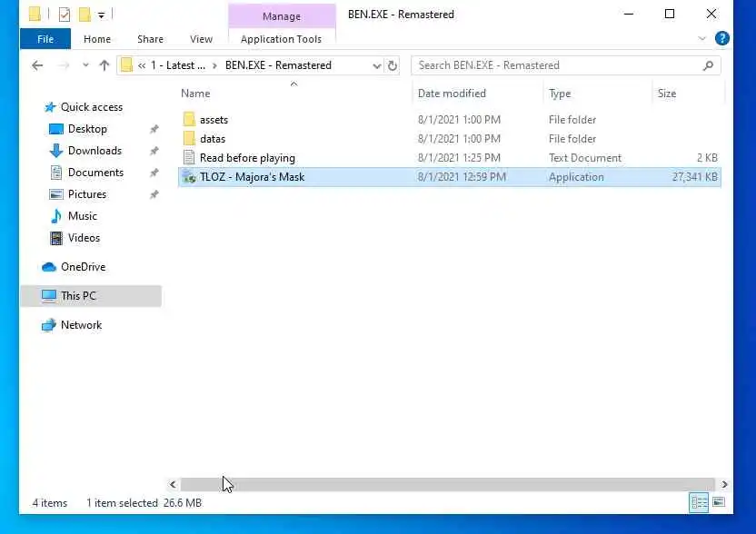756x534 pixels.
Task: Click the horizontal scrollbar right arrow
Action: (723, 484)
